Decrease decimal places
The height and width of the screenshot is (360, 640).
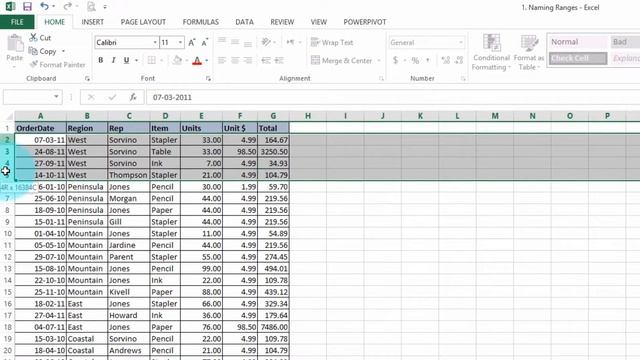pos(459,60)
